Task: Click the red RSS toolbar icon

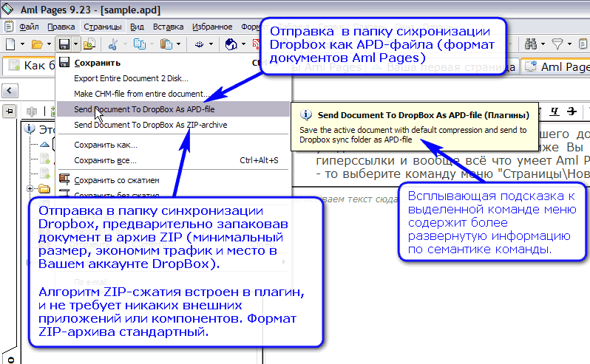Action: [257, 44]
